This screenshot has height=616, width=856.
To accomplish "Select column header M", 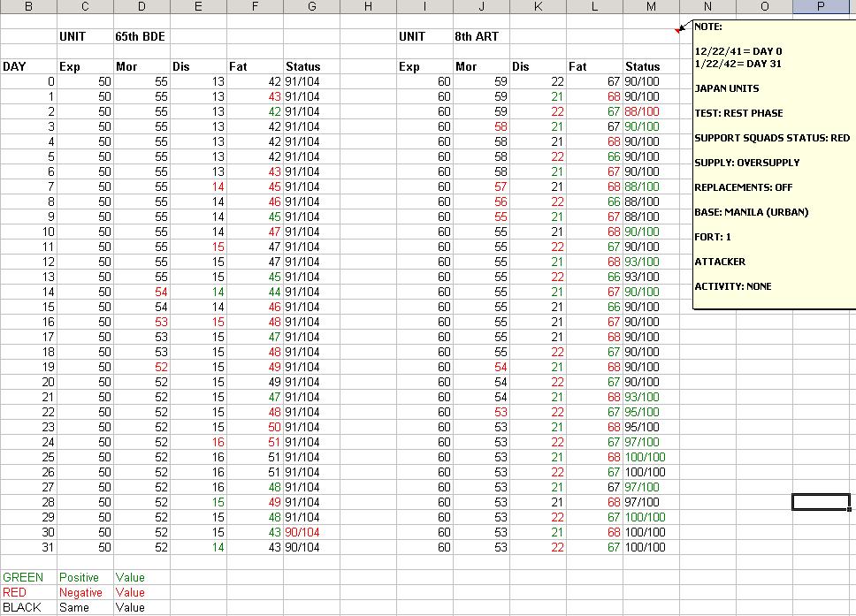I will (651, 6).
